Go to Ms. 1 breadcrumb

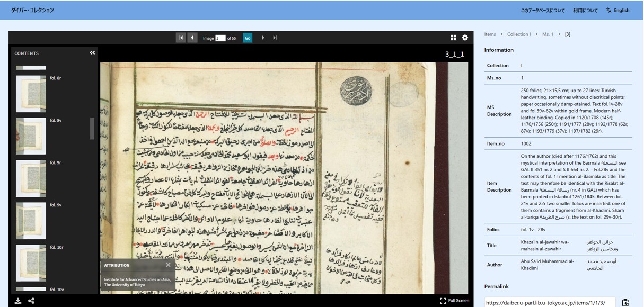tap(548, 34)
